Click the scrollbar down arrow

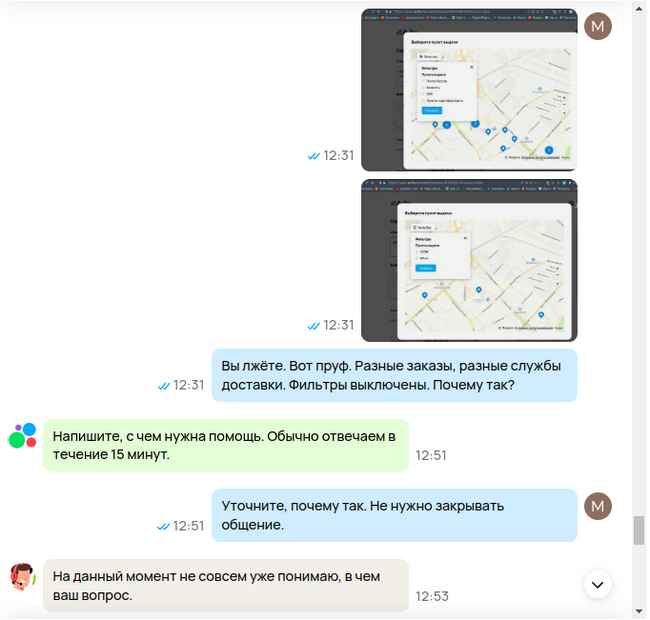pyautogui.click(x=639, y=611)
